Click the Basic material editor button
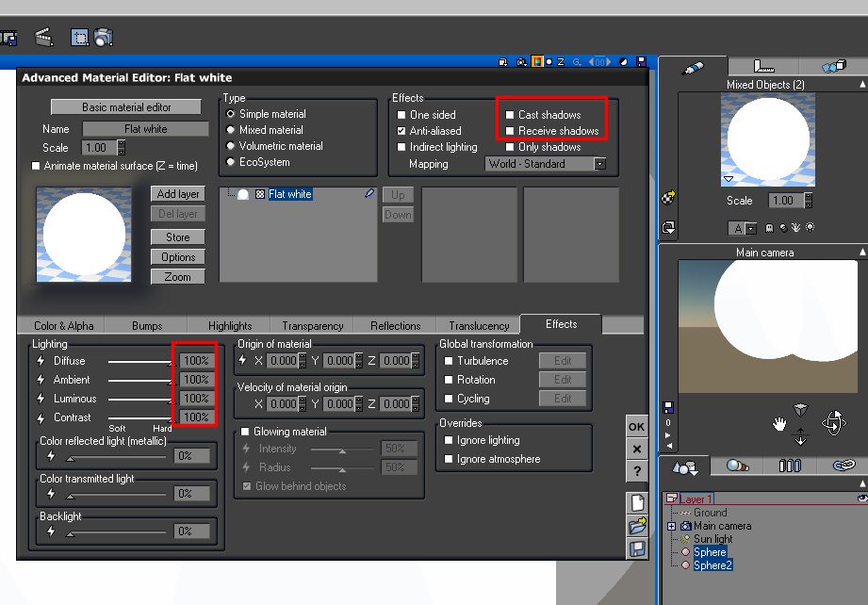This screenshot has width=868, height=605. click(x=126, y=106)
